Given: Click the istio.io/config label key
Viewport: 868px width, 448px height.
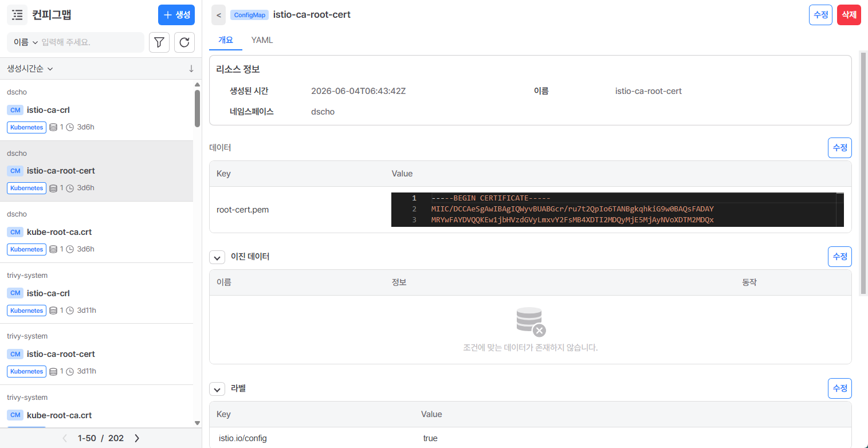Looking at the screenshot, I should click(243, 438).
